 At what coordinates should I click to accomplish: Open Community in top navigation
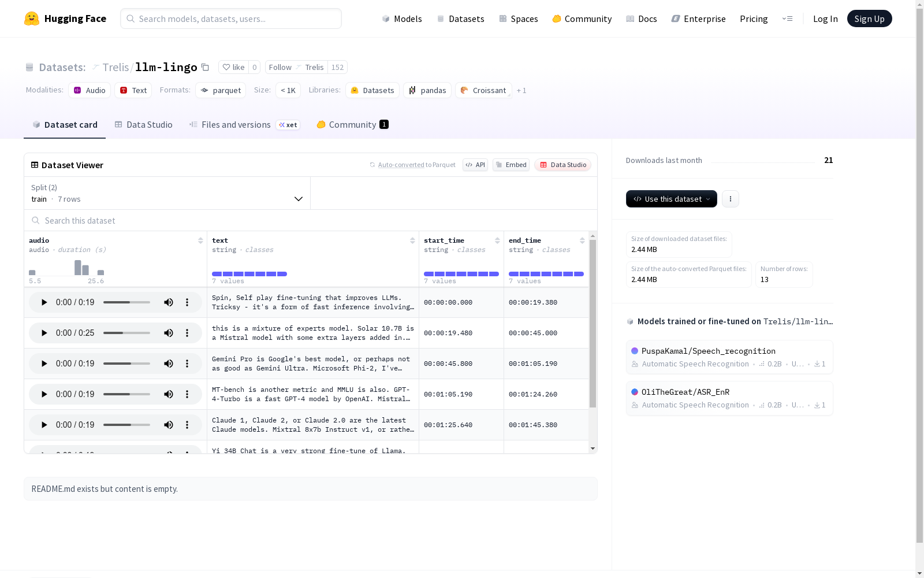pyautogui.click(x=582, y=18)
